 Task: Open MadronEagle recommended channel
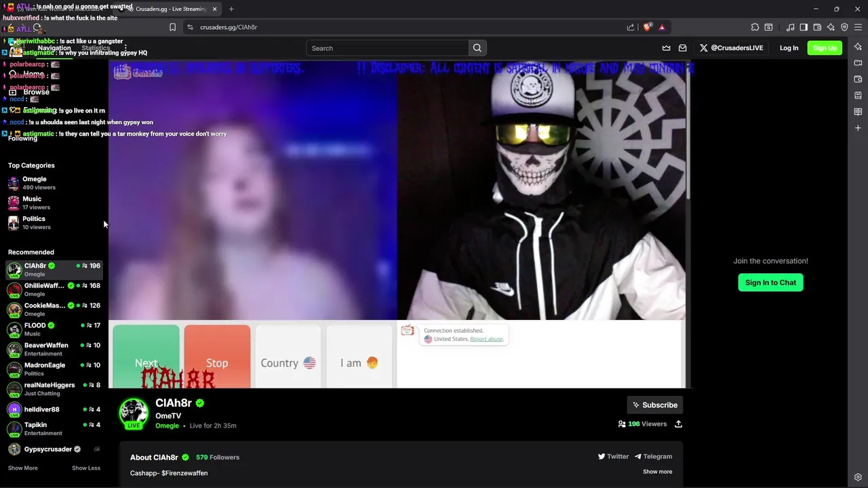[54, 369]
